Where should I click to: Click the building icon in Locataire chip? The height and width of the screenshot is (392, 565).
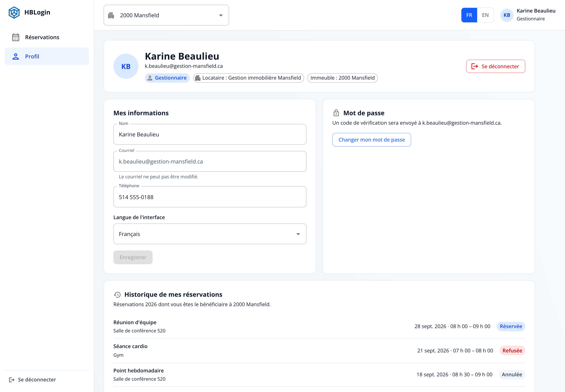coord(198,78)
